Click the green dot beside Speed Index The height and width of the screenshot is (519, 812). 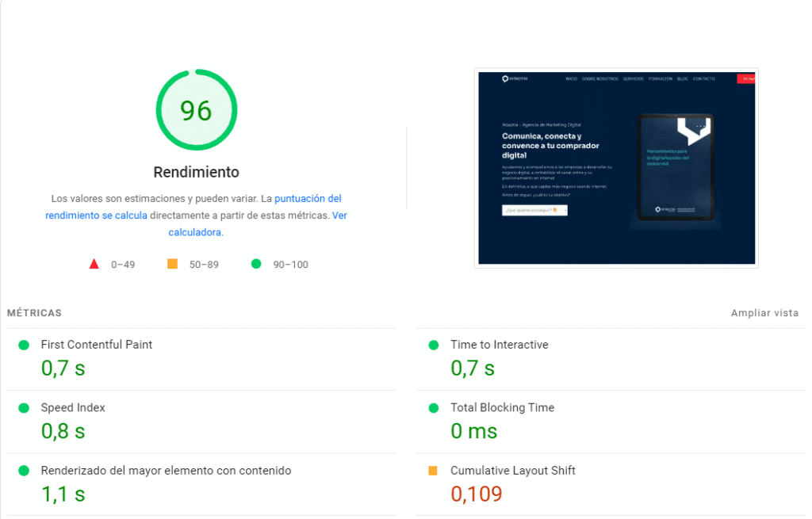24,408
